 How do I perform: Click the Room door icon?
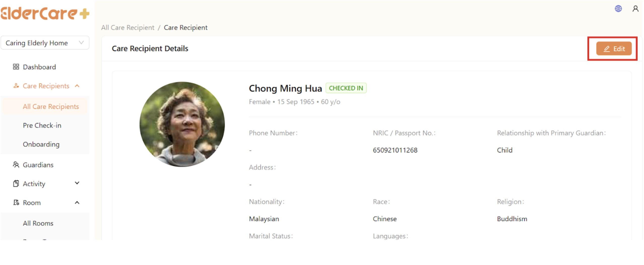click(16, 203)
